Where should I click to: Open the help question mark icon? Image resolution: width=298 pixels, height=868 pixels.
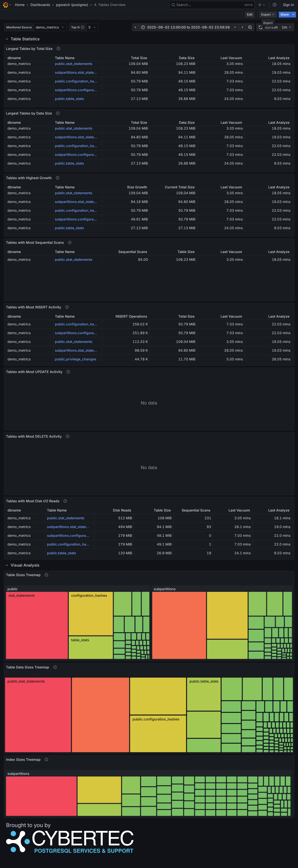(274, 5)
